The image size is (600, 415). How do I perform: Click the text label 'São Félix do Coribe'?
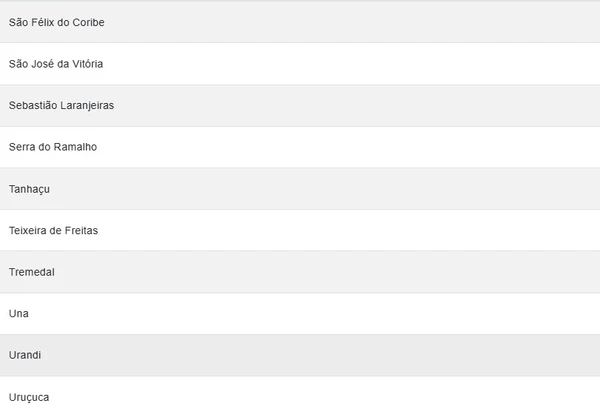tap(56, 22)
